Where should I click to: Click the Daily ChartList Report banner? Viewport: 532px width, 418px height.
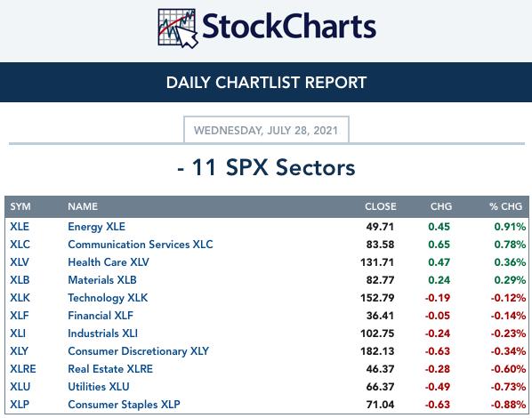(x=266, y=82)
